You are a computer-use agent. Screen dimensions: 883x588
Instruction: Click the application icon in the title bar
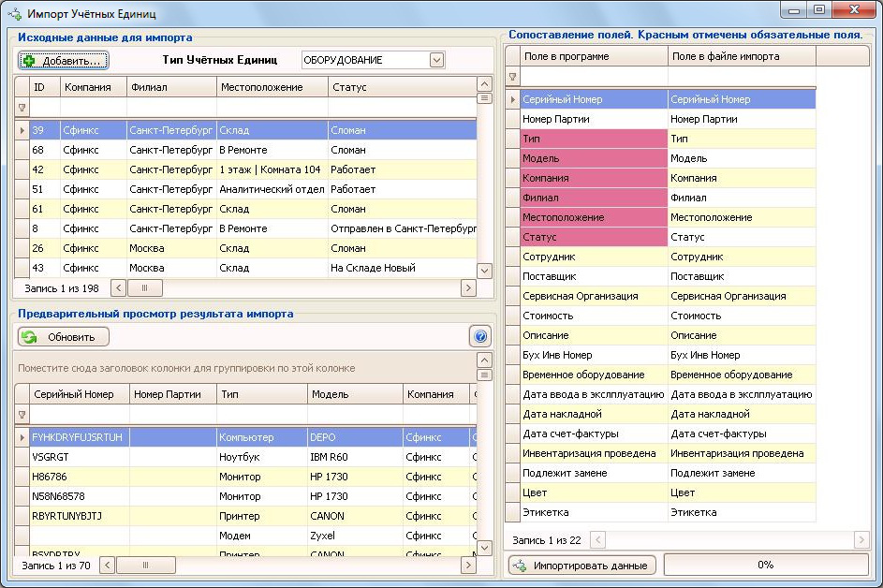pyautogui.click(x=14, y=15)
